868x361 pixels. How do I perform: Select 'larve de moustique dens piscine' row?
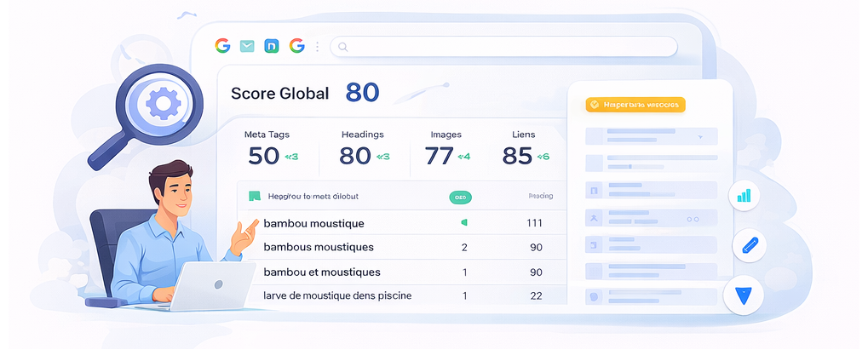402,295
